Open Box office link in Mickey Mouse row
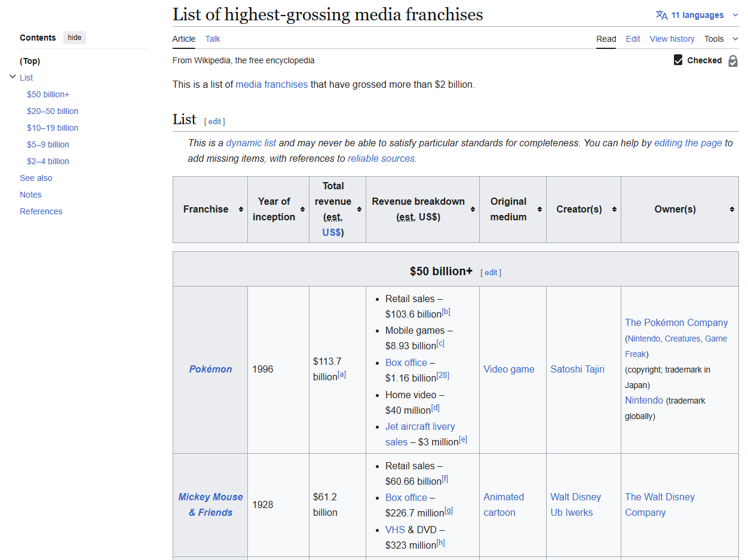 click(406, 497)
